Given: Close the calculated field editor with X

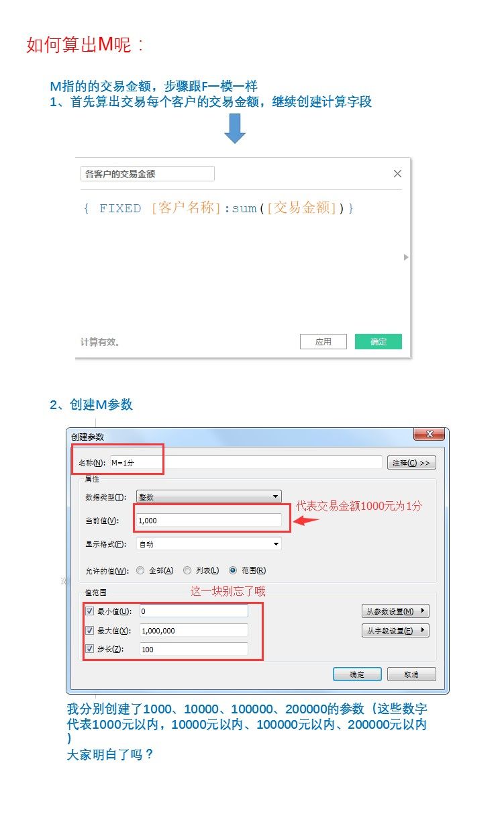Looking at the screenshot, I should [397, 174].
